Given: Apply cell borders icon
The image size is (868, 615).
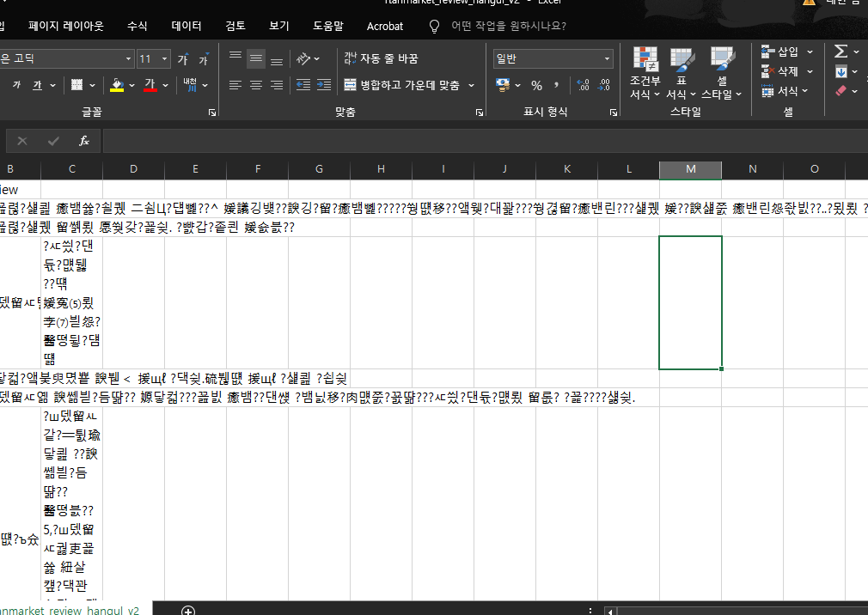Looking at the screenshot, I should tap(77, 85).
